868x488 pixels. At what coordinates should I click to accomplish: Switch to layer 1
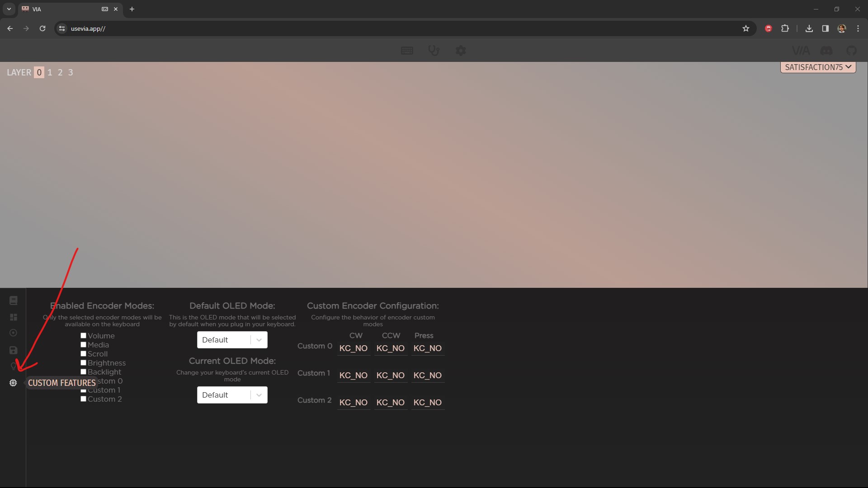point(50,72)
